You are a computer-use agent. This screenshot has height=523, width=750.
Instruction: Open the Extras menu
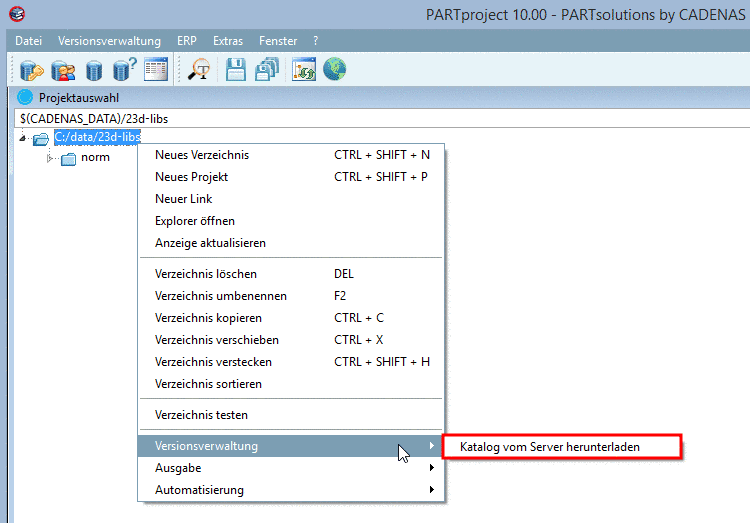(228, 41)
